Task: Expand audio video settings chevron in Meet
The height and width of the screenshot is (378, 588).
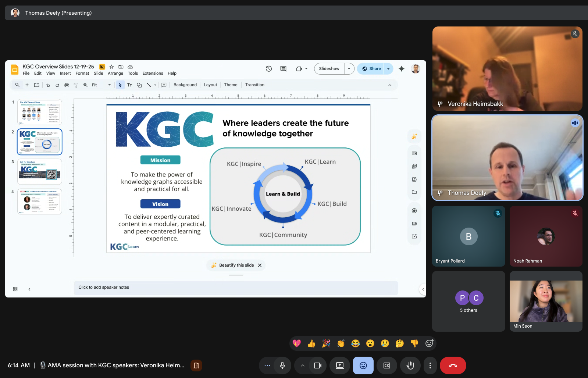Action: click(x=303, y=365)
